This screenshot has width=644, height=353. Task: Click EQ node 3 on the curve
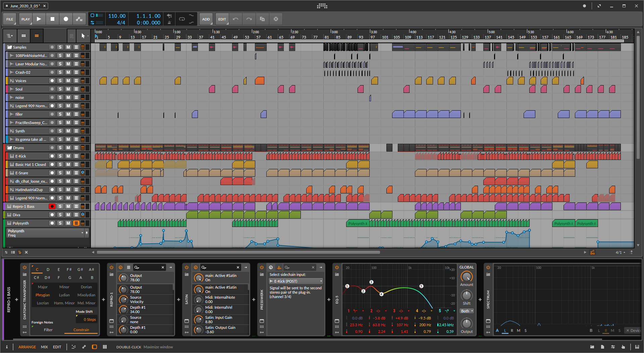click(x=371, y=282)
